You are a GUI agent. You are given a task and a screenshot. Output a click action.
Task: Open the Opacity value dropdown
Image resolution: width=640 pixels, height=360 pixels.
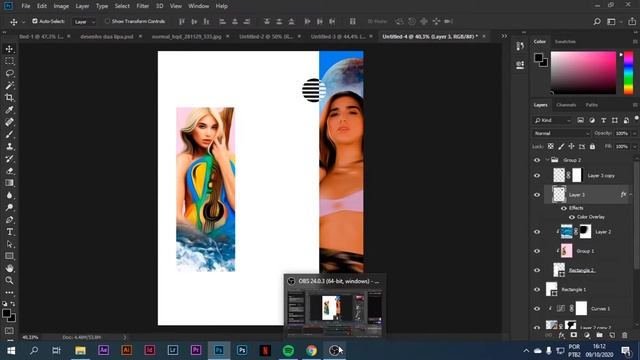pos(634,133)
